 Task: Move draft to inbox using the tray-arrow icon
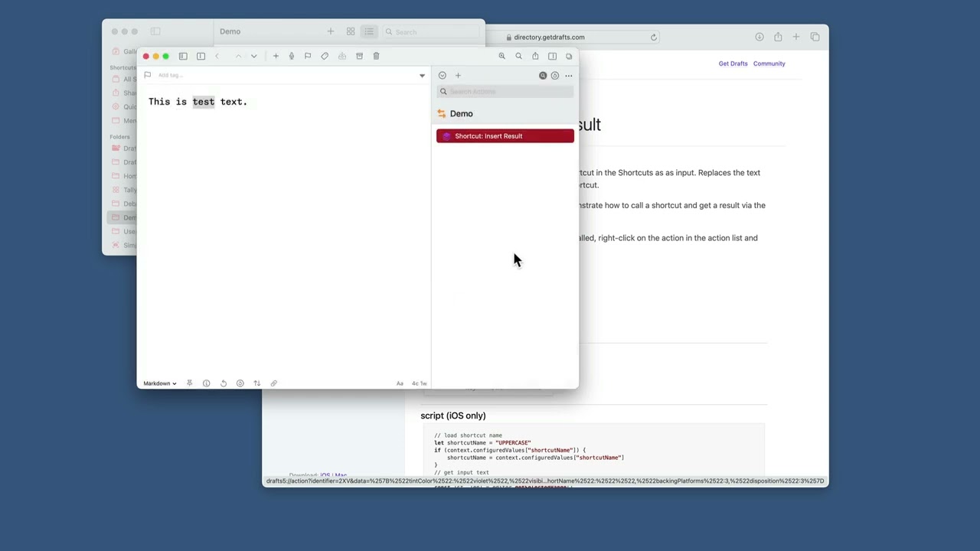[342, 56]
